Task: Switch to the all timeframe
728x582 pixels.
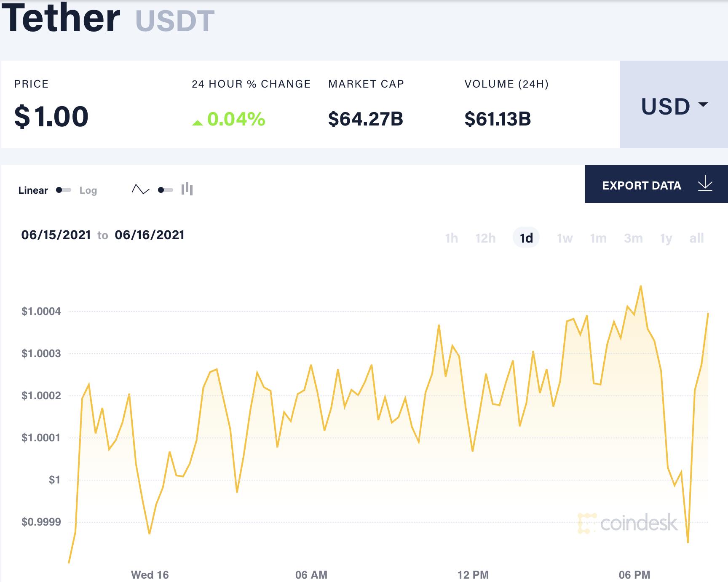Action: (696, 238)
